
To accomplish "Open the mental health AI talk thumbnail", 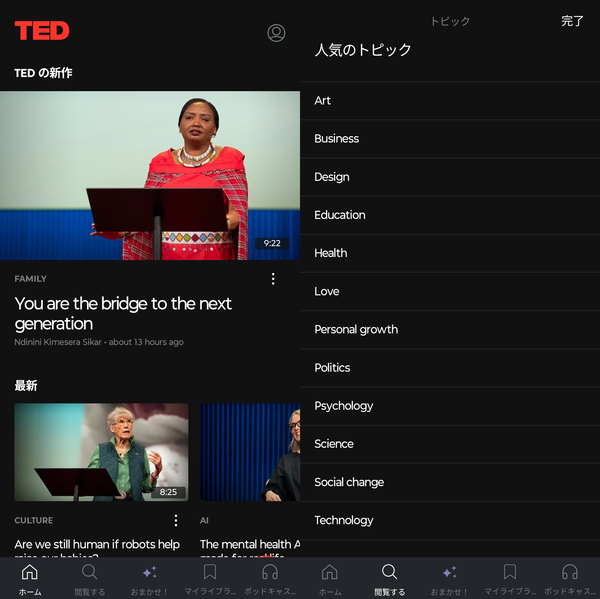I will pyautogui.click(x=250, y=452).
